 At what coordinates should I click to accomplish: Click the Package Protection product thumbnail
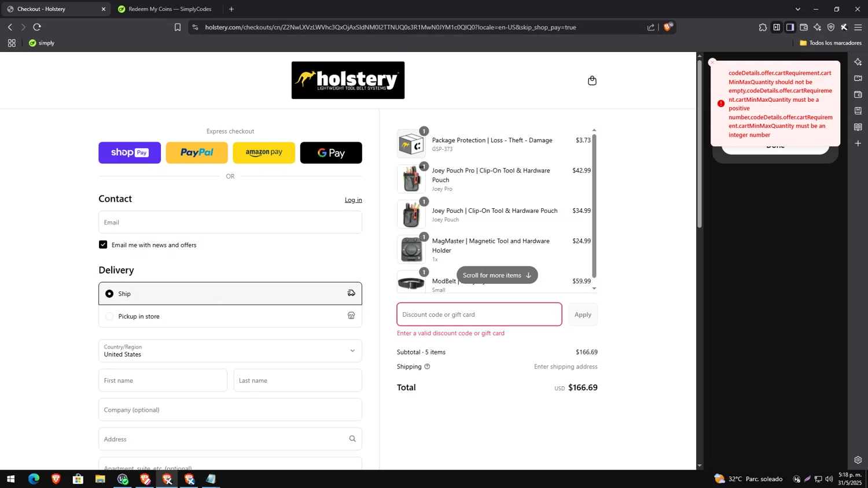click(x=411, y=144)
